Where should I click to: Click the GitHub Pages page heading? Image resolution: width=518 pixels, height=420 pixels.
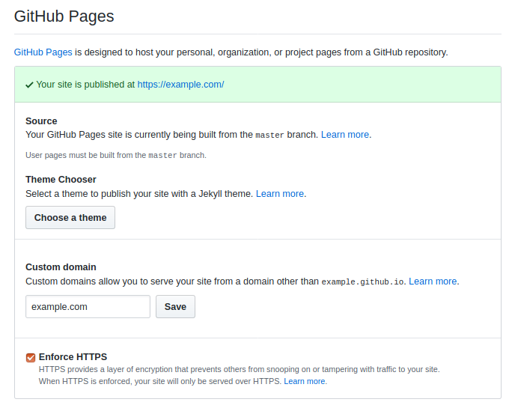click(64, 16)
